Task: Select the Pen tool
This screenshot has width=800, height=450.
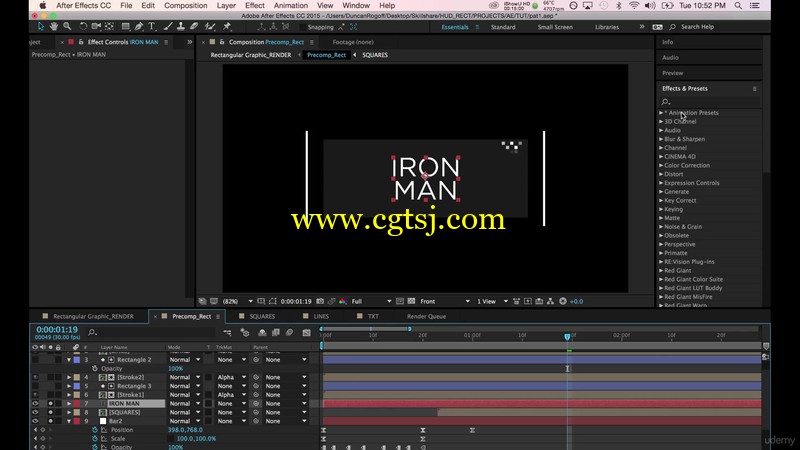Action: 139,27
